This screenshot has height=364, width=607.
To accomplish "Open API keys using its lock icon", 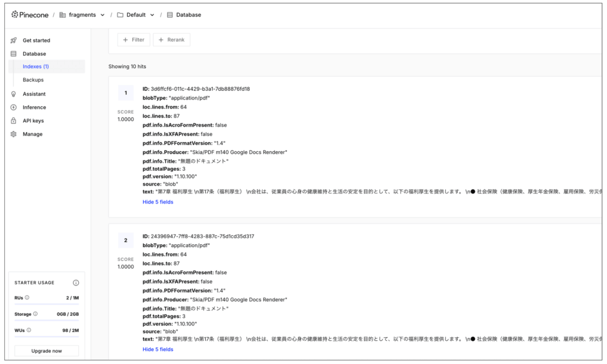I will [13, 120].
